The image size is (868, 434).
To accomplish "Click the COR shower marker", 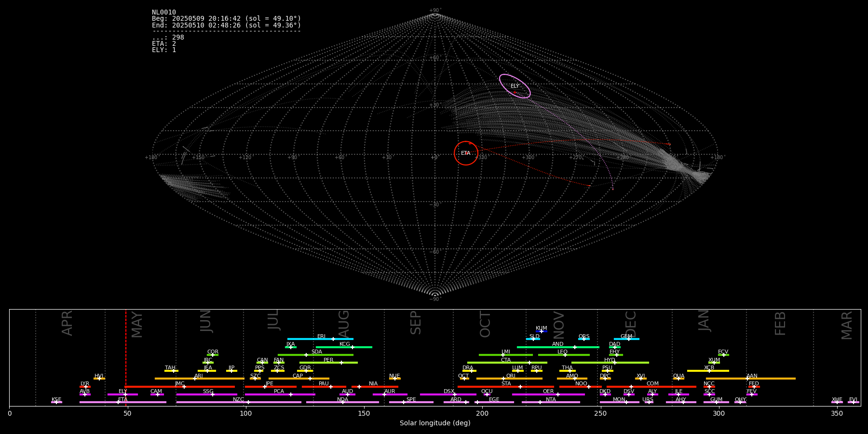I will [x=213, y=355].
